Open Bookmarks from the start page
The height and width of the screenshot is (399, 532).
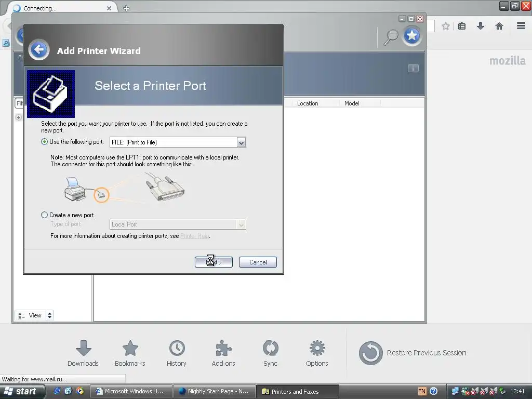(x=130, y=353)
